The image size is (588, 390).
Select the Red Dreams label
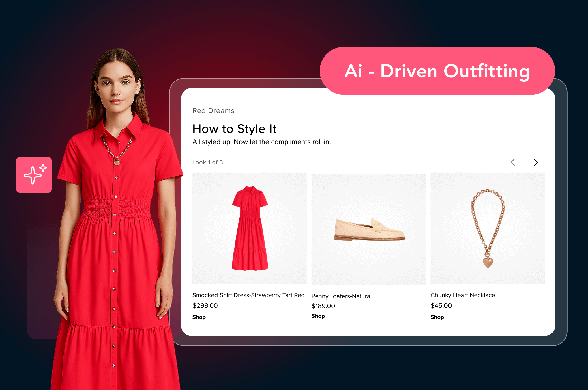[213, 111]
